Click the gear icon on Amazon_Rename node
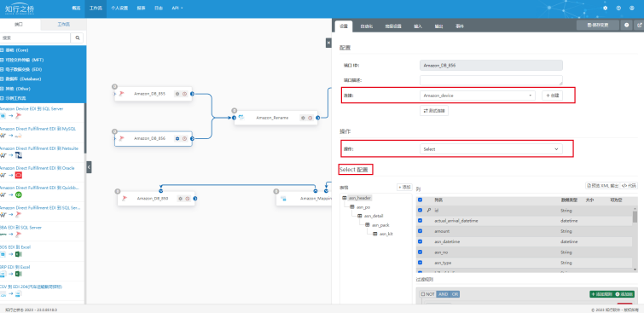This screenshot has height=313, width=644. tap(303, 118)
